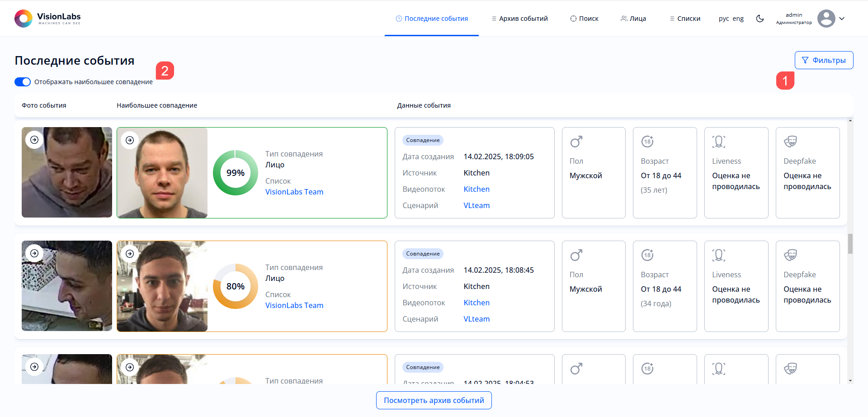The width and height of the screenshot is (868, 417).
Task: Open Kitchen video stream link for 18:08:45 event
Action: (476, 303)
